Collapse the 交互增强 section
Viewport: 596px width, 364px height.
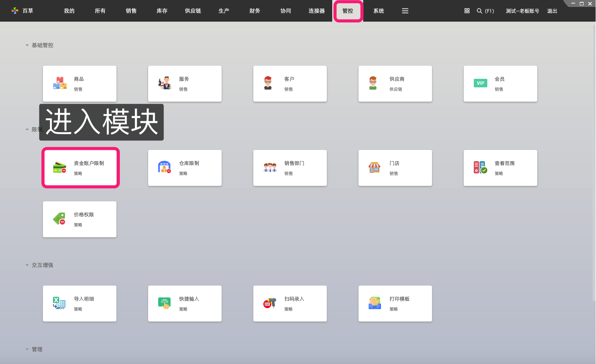click(27, 265)
